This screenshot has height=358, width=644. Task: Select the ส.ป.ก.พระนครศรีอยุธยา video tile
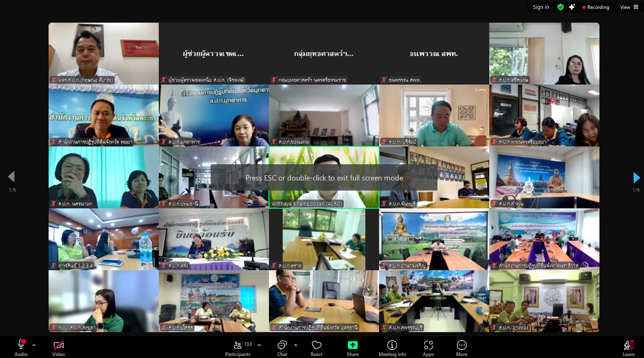(x=544, y=115)
